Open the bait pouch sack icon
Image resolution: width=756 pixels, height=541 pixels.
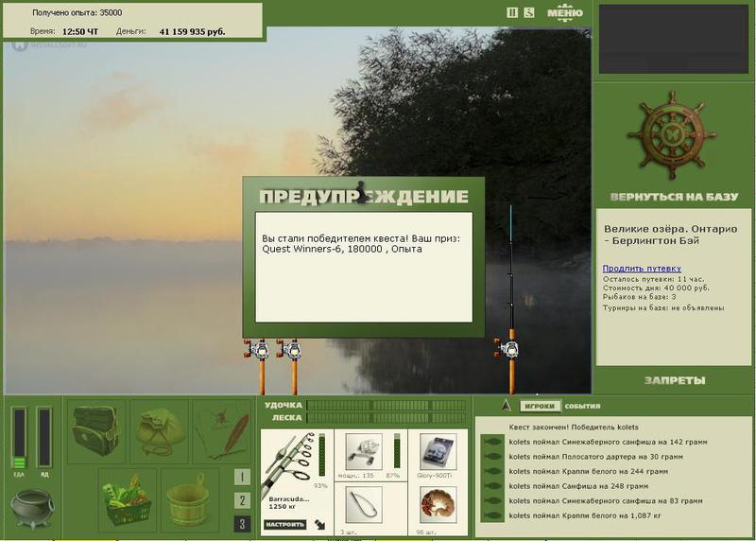pyautogui.click(x=159, y=431)
